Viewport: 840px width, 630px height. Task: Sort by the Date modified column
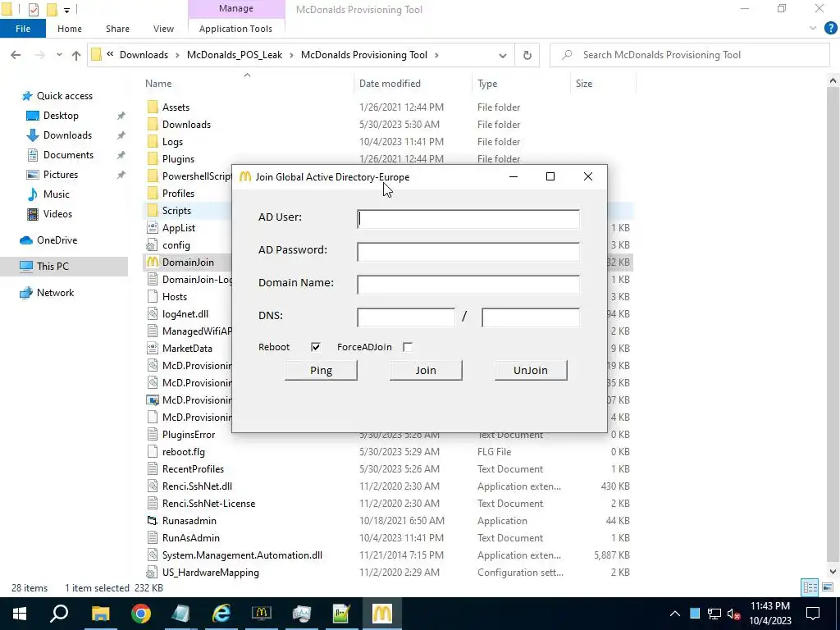(x=390, y=84)
